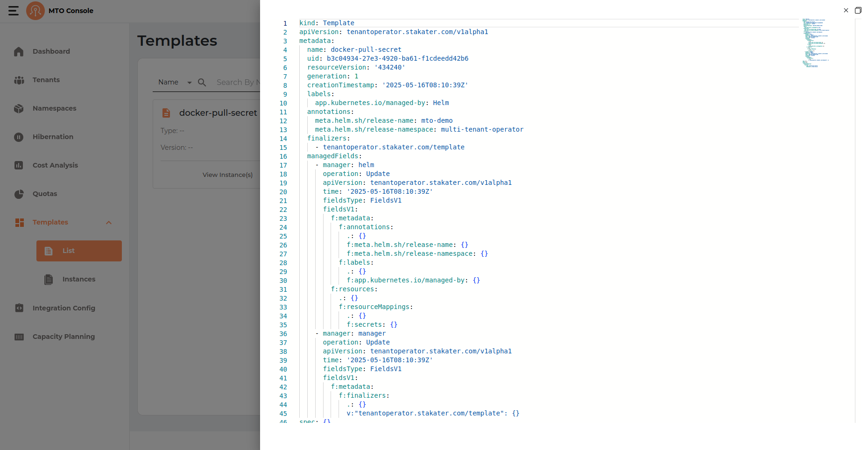Open the Name filter dropdown
Image resolution: width=868 pixels, height=450 pixels.
point(175,83)
